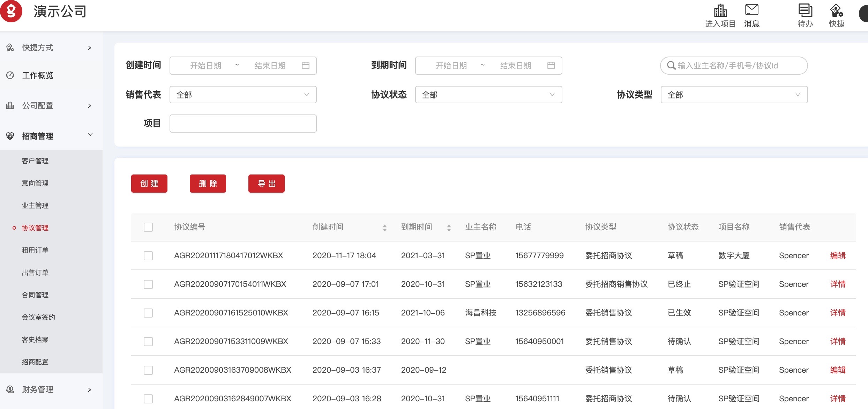This screenshot has width=868, height=409.
Task: Select the checkbox for AGR20200907161525010WKBX
Action: click(148, 313)
